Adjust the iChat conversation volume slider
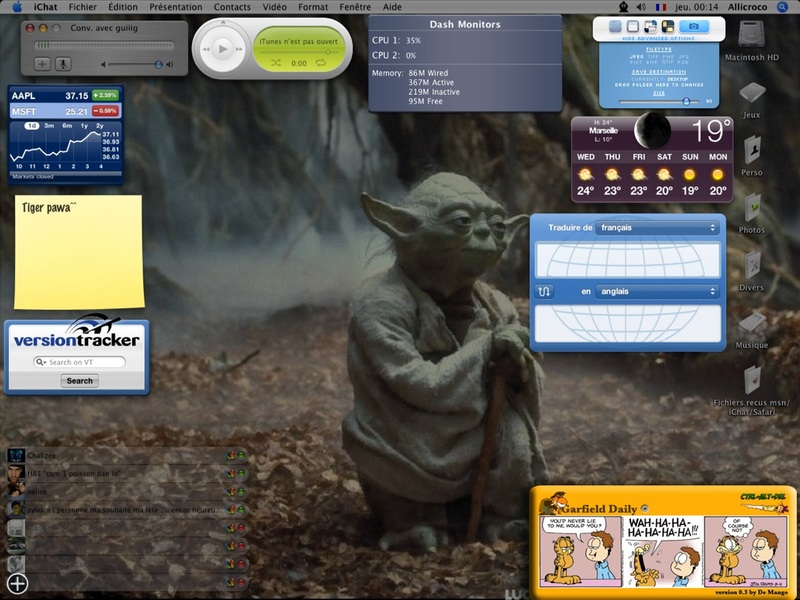Screen dimensions: 800x600 158,64
